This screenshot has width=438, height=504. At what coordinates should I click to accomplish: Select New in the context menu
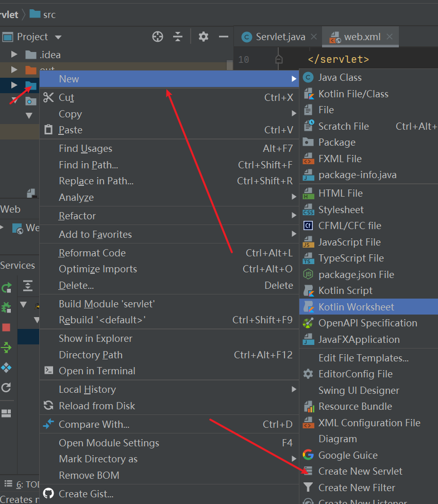[170, 79]
